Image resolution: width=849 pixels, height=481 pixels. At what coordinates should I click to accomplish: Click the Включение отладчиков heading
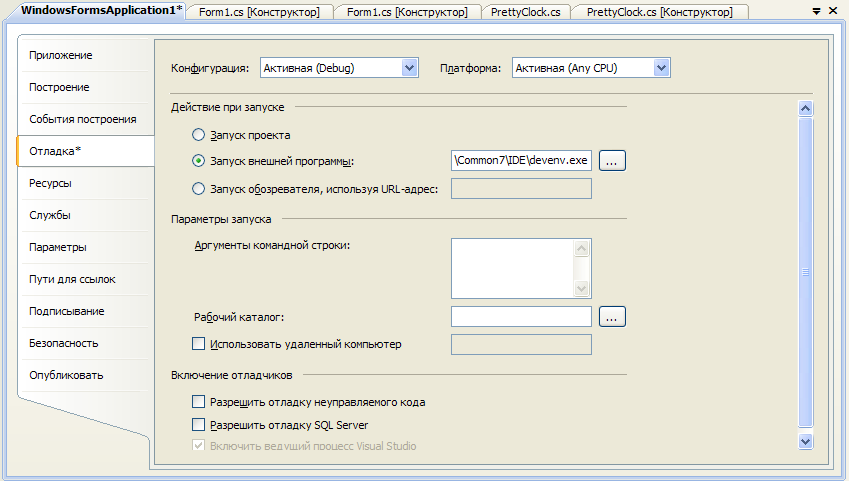[x=232, y=375]
